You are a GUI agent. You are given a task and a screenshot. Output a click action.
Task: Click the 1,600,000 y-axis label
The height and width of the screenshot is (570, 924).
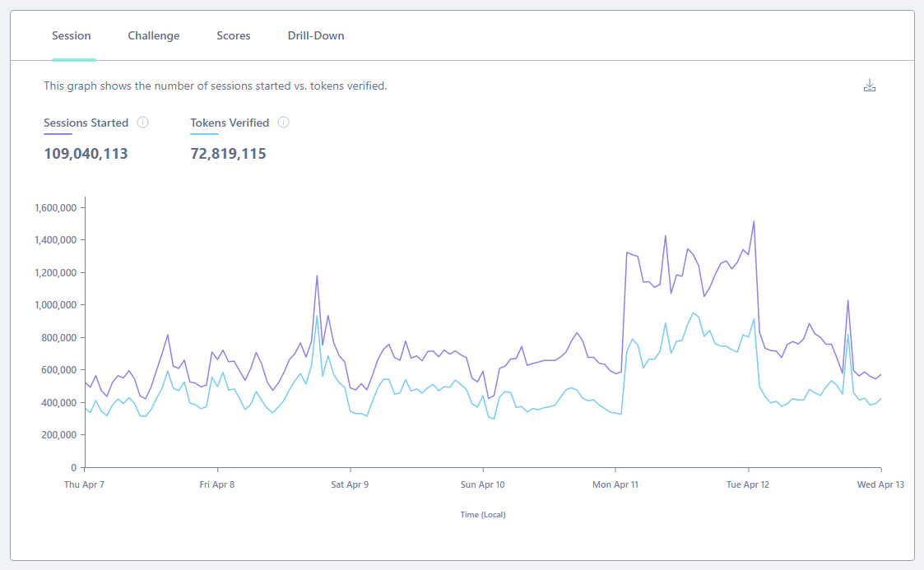pyautogui.click(x=55, y=207)
